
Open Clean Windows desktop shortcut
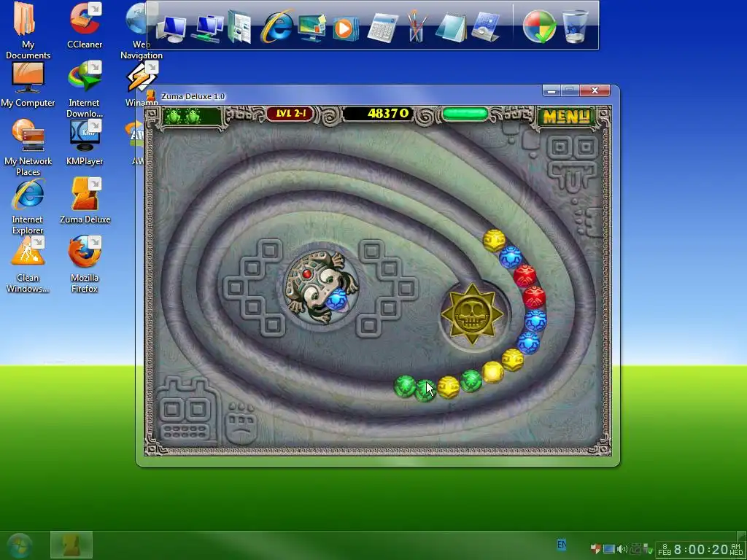(x=28, y=265)
